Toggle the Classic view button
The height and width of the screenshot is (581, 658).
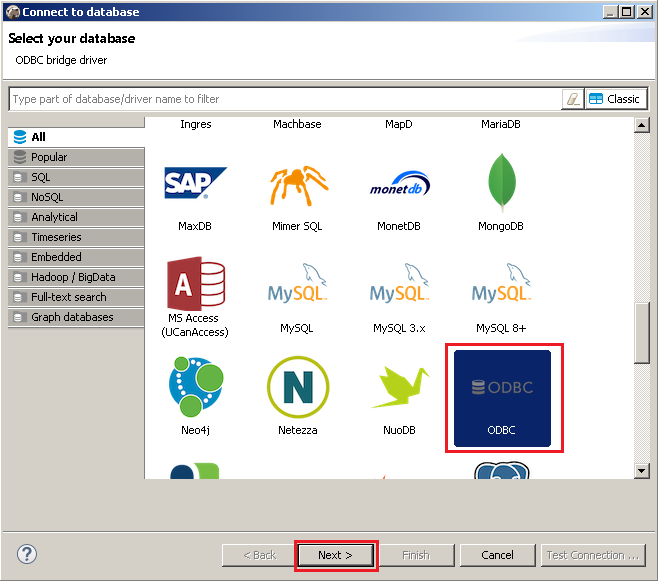coord(615,99)
